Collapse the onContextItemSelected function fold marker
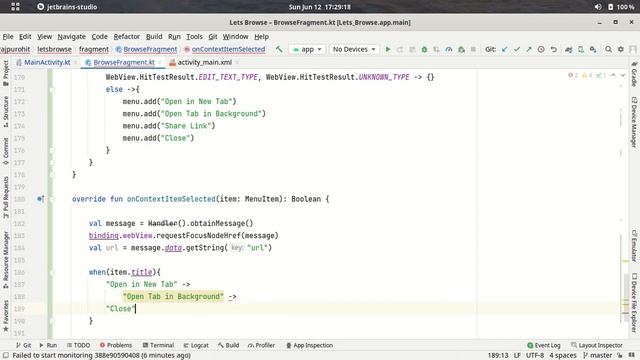The height and width of the screenshot is (360, 640). pyautogui.click(x=52, y=199)
